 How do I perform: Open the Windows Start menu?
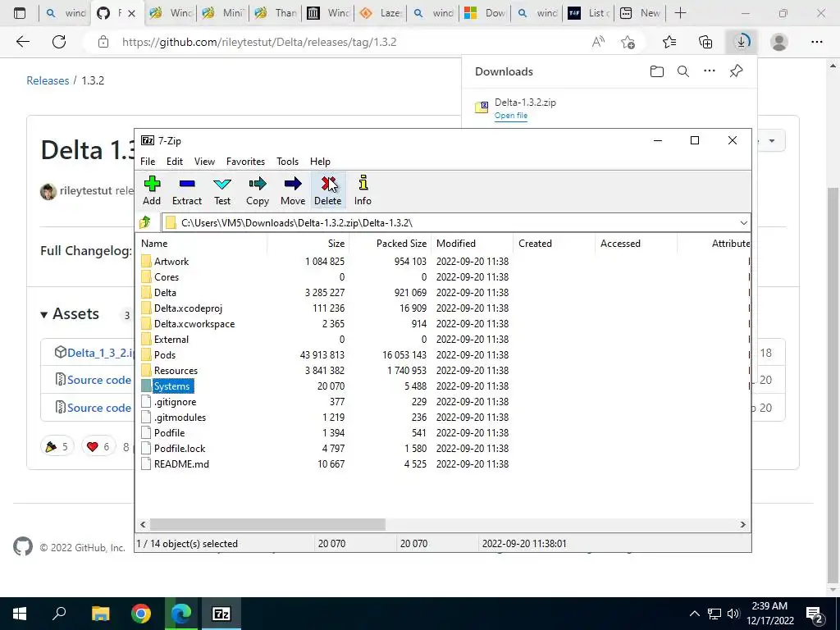tap(20, 614)
